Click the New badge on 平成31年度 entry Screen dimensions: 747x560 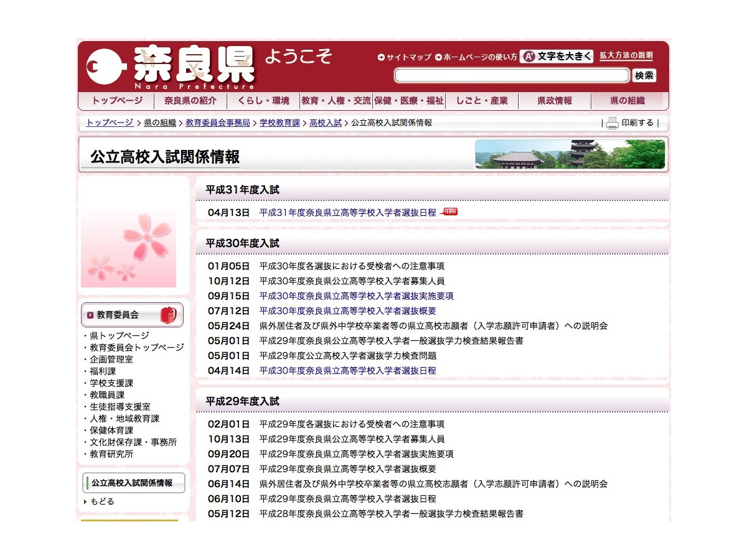click(449, 212)
